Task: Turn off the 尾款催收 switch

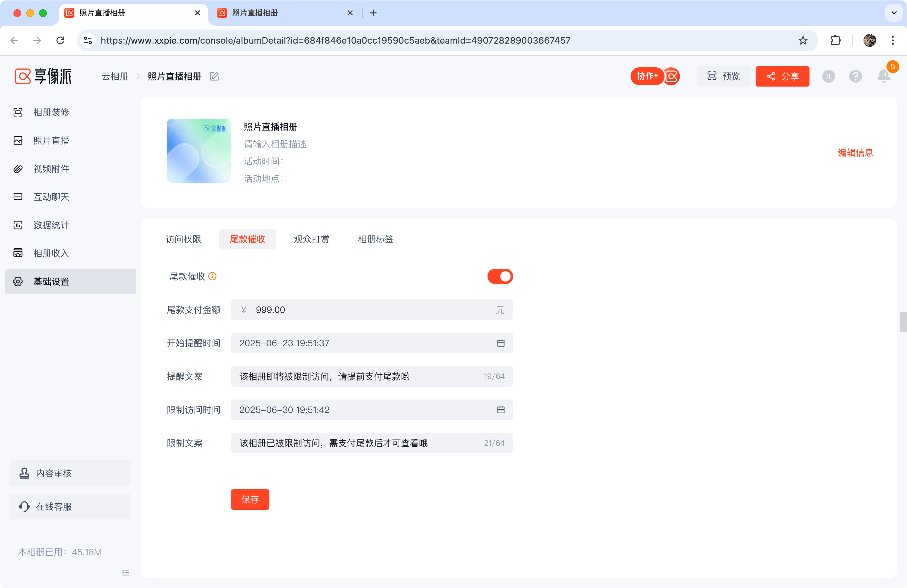Action: coord(500,276)
